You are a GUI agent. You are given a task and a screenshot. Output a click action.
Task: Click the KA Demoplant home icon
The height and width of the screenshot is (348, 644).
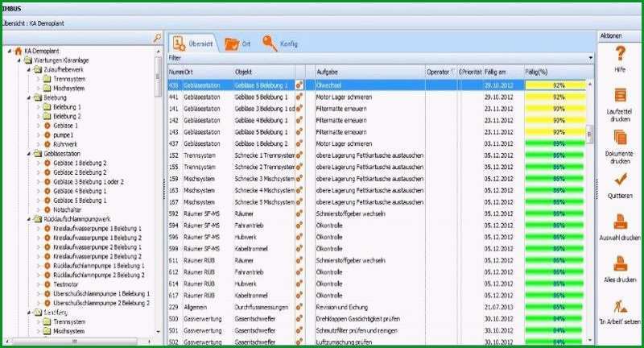[18, 51]
